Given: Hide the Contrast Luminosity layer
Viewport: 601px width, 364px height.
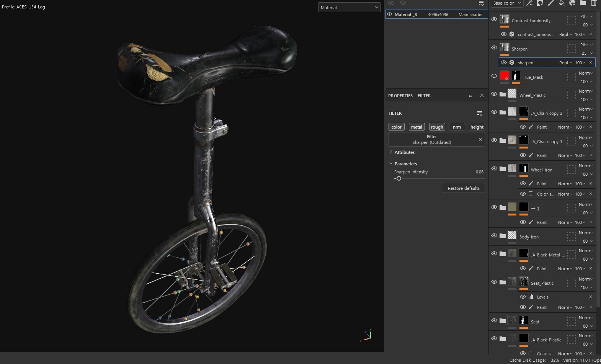Looking at the screenshot, I should (494, 19).
